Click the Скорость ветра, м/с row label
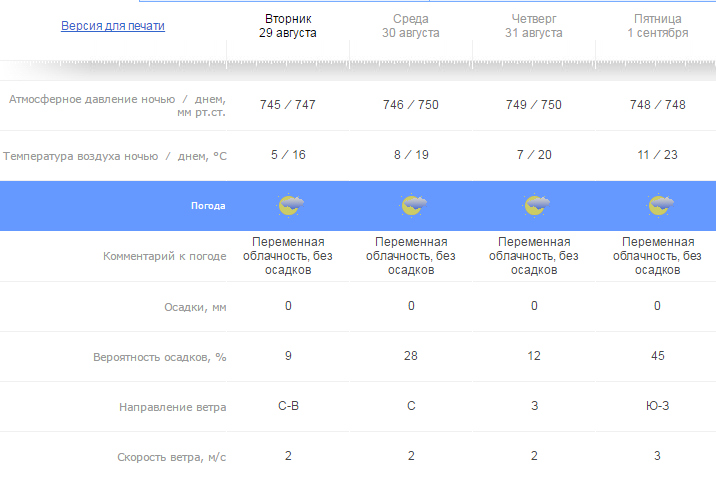Screen dimensions: 716x481 (x=171, y=457)
